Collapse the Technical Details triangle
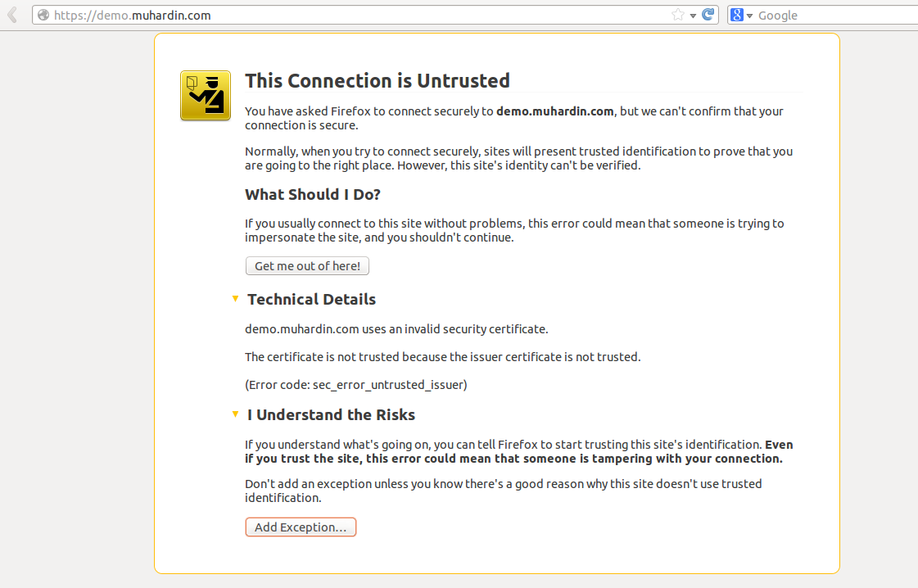 coord(235,299)
